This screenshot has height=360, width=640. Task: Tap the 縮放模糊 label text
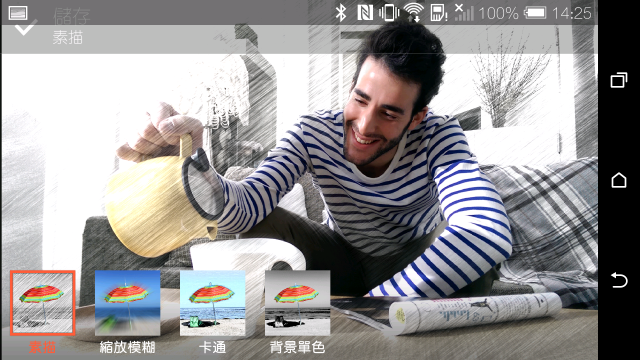(127, 347)
